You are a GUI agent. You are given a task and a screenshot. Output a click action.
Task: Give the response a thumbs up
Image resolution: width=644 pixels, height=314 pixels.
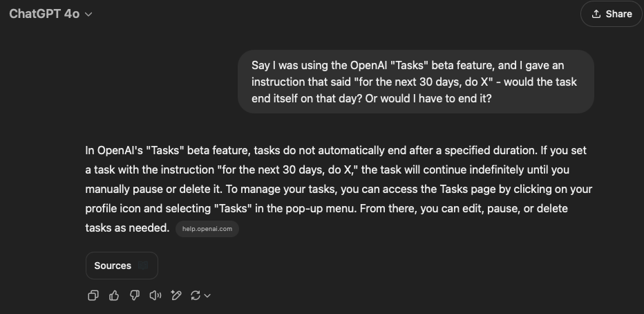click(114, 295)
